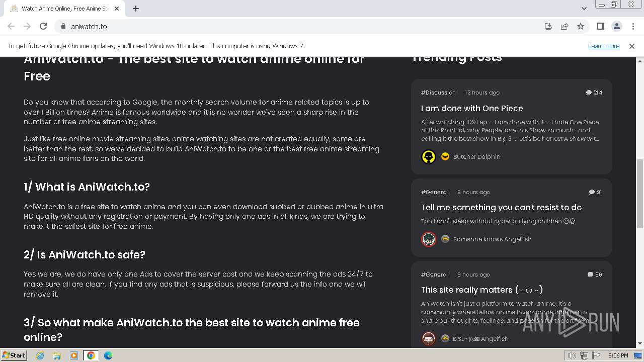Click the 5:06 PM system clock

(x=618, y=355)
